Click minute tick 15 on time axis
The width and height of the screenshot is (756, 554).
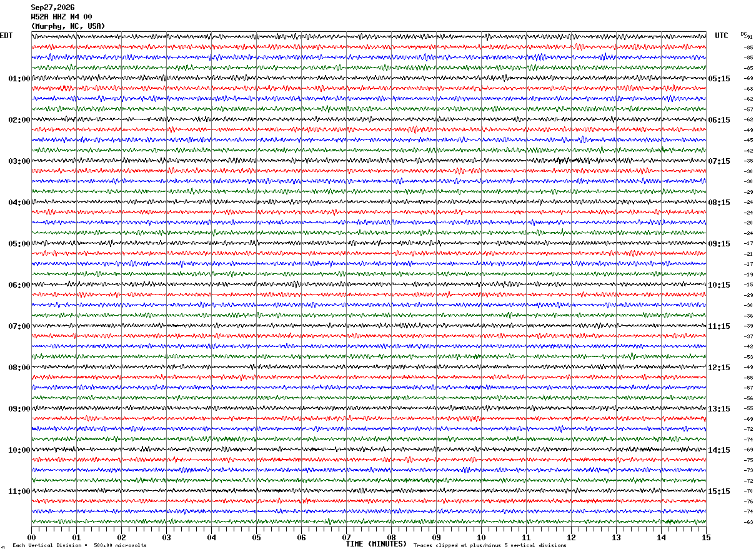pos(706,537)
